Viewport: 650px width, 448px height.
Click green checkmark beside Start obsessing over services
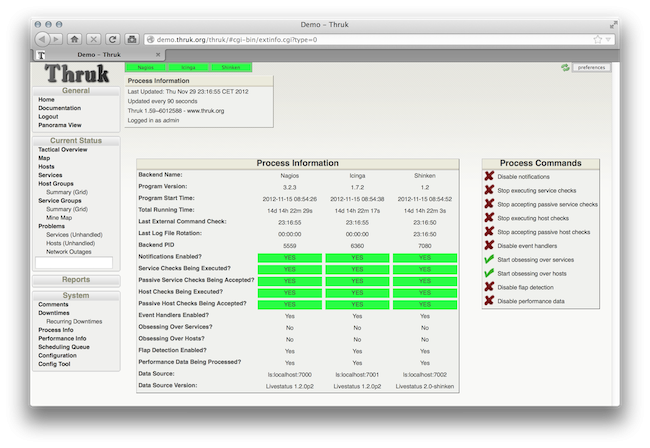tap(489, 259)
